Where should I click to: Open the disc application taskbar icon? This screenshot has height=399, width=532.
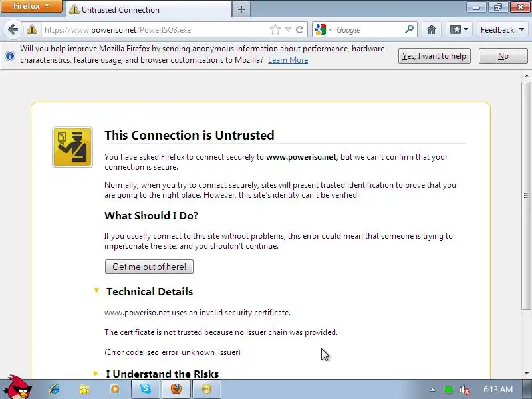point(207,389)
